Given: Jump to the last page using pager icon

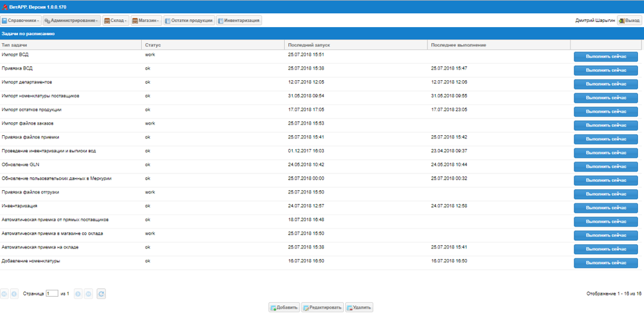Looking at the screenshot, I should point(89,293).
